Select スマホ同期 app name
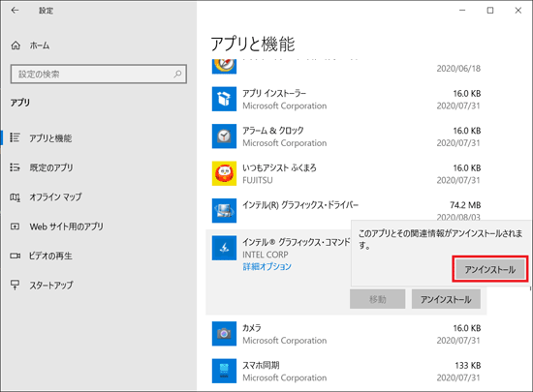 (x=261, y=365)
